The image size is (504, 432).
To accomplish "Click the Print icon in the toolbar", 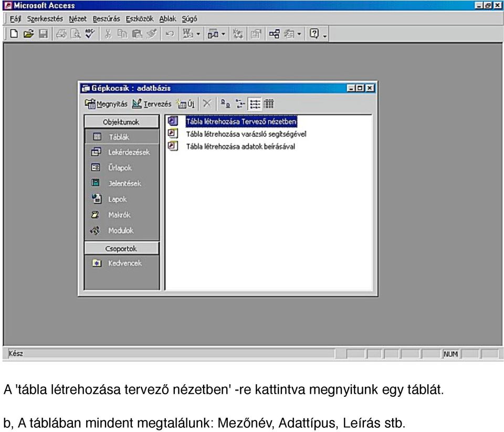I will click(x=61, y=34).
